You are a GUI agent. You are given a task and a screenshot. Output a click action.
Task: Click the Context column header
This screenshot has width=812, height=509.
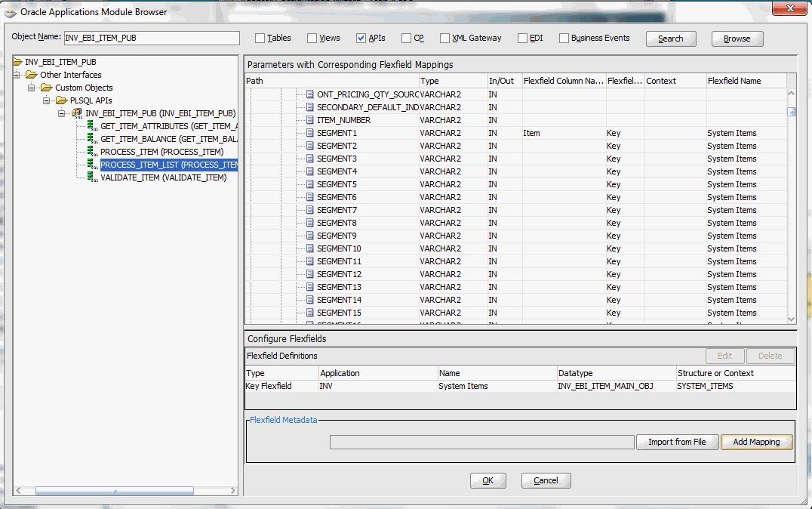[675, 81]
